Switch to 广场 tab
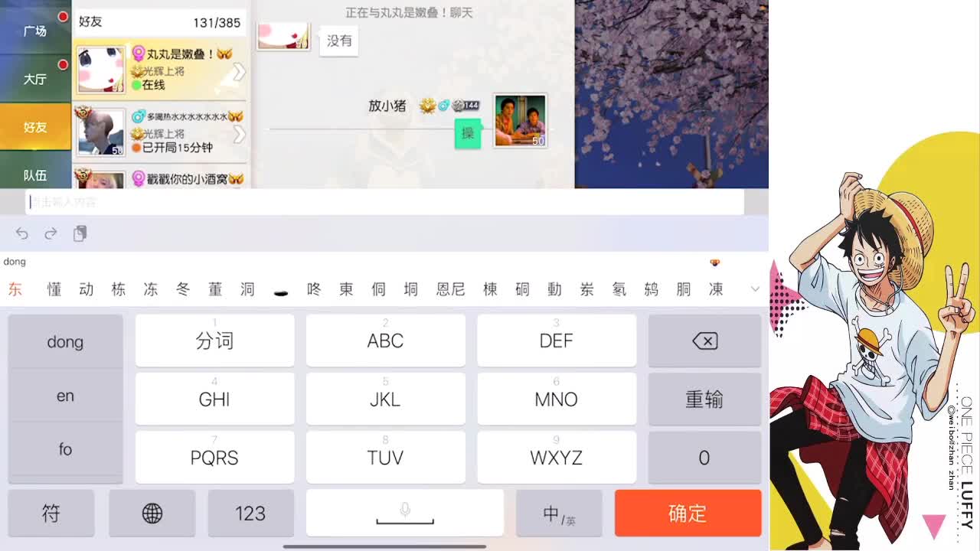 pos(35,31)
